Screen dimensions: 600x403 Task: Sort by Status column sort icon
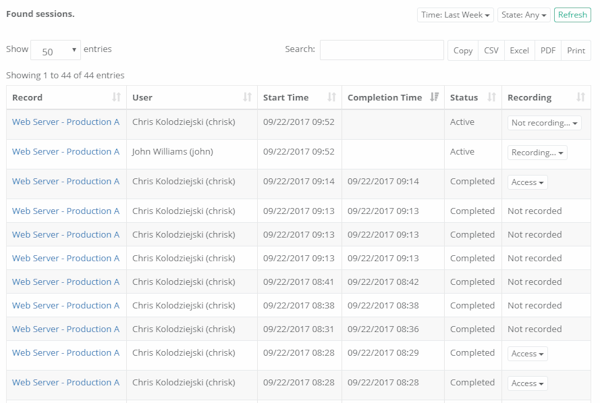[492, 98]
